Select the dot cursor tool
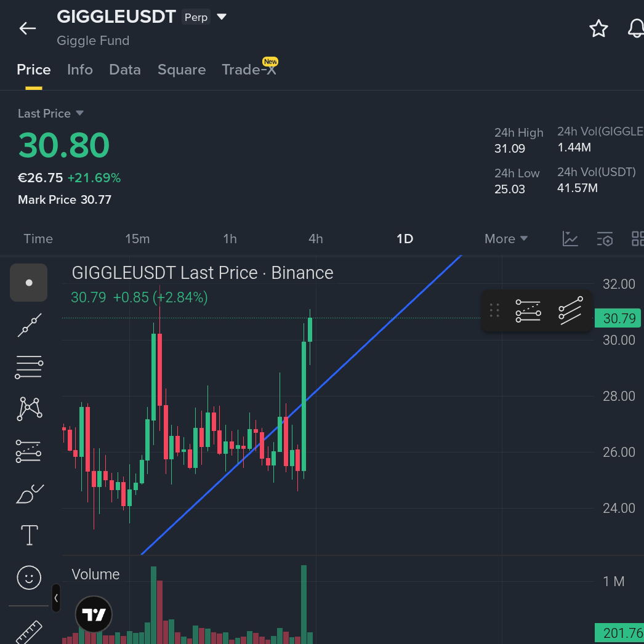The image size is (644, 644). 29,283
